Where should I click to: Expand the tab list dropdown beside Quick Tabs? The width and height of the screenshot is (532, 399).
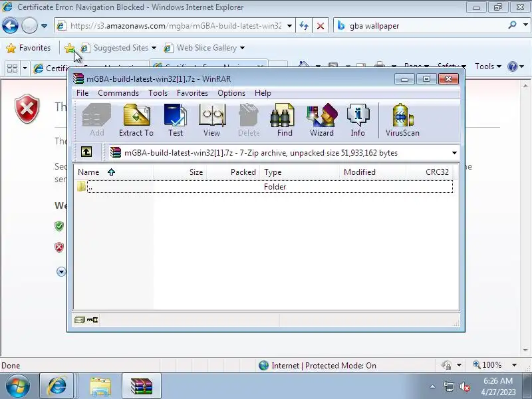click(25, 68)
